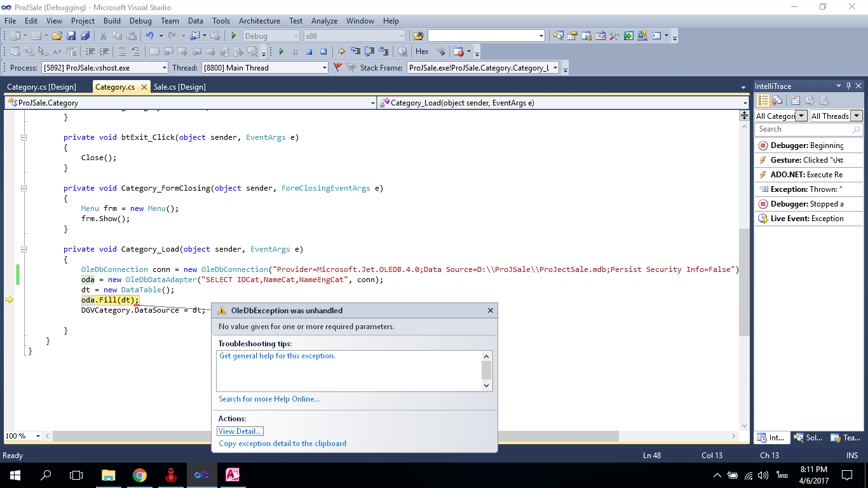Switch to the Team Explorer bottom tab

(x=845, y=438)
